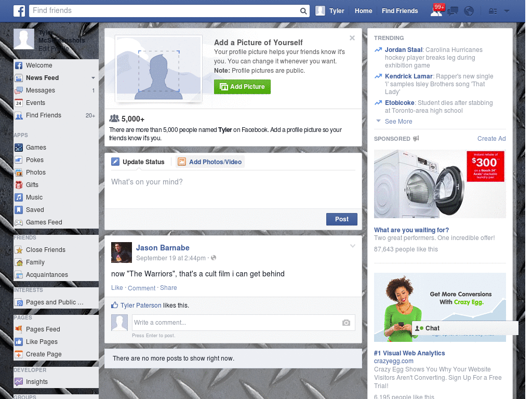The image size is (532, 399).
Task: Open Find Friends in the top bar
Action: (x=400, y=11)
